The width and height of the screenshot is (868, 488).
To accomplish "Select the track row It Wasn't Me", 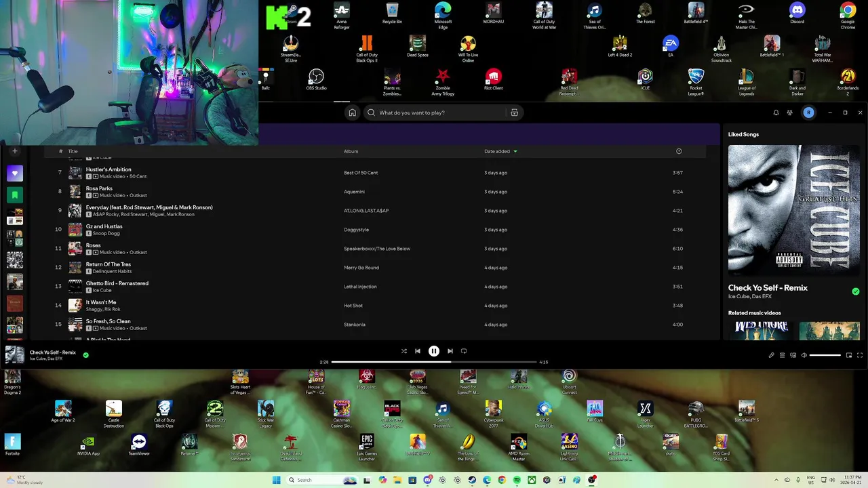I will 375,306.
